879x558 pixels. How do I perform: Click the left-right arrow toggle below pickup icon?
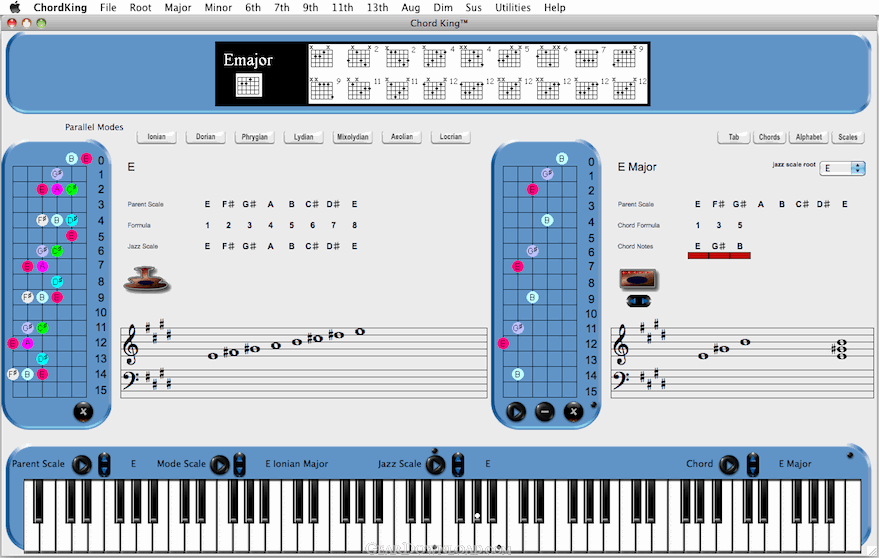[x=638, y=301]
